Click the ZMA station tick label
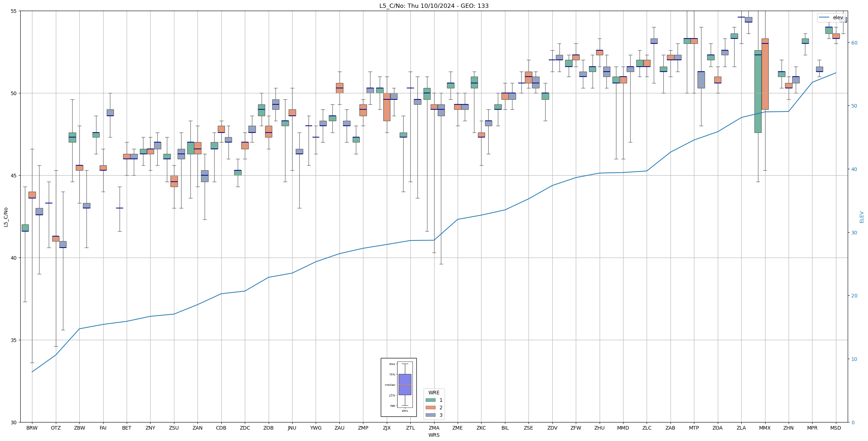868x441 pixels. (x=434, y=428)
